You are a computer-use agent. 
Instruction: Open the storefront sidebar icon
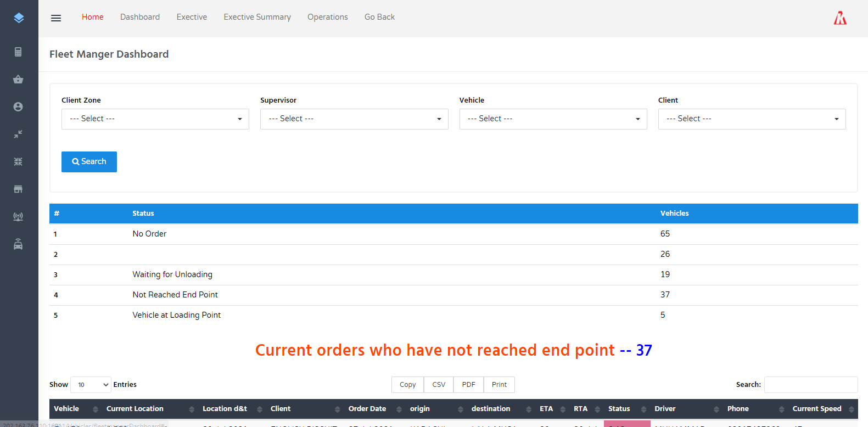click(18, 189)
